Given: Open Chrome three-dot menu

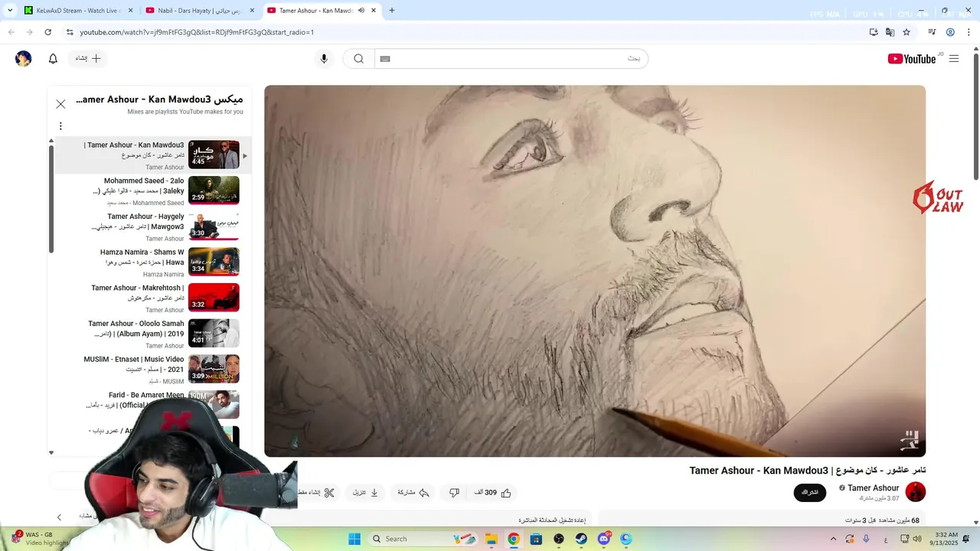Looking at the screenshot, I should [x=968, y=32].
